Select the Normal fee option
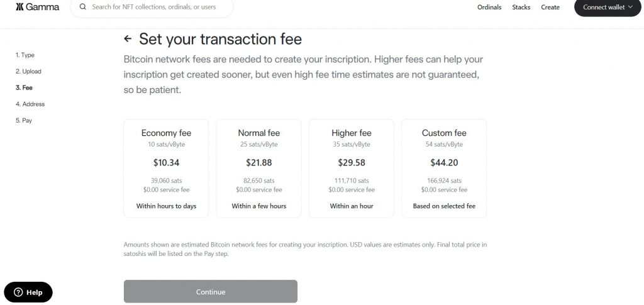 (x=258, y=168)
